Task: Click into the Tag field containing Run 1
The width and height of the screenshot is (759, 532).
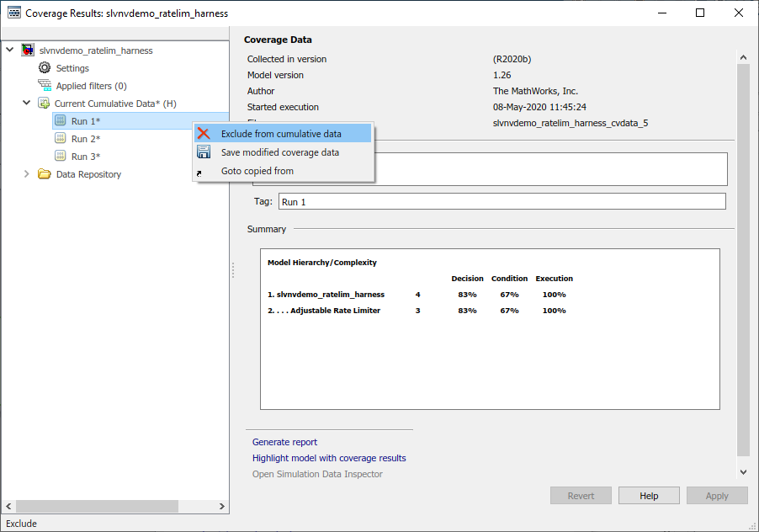Action: coord(502,202)
